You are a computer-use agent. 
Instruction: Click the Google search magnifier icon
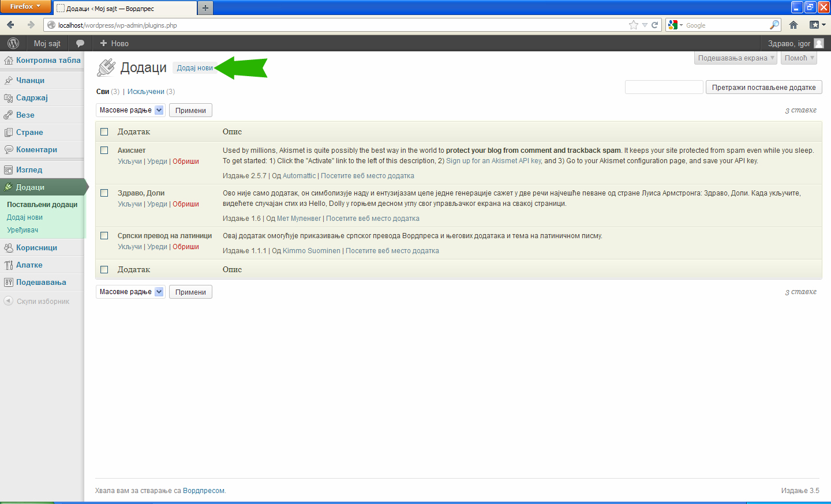click(x=774, y=25)
